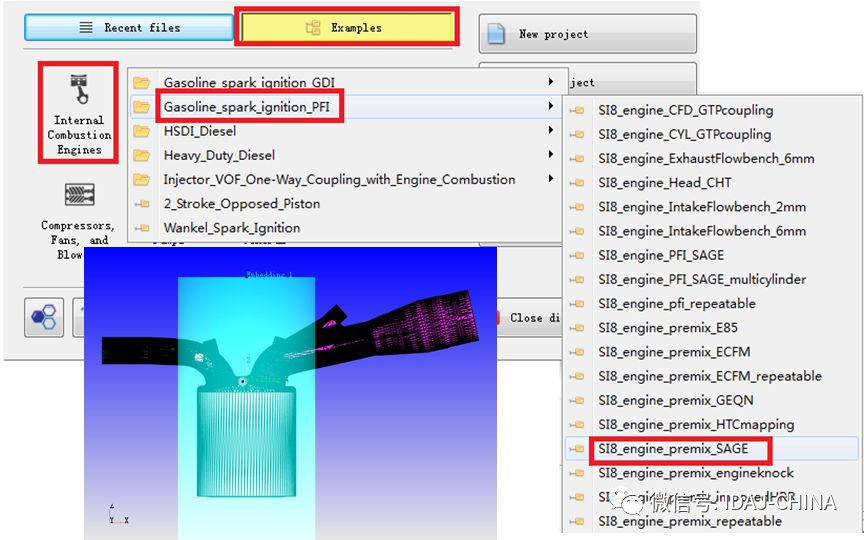Click the folder icon beside Wankel_Spark_Ignition
The width and height of the screenshot is (864, 540).
pyautogui.click(x=143, y=228)
